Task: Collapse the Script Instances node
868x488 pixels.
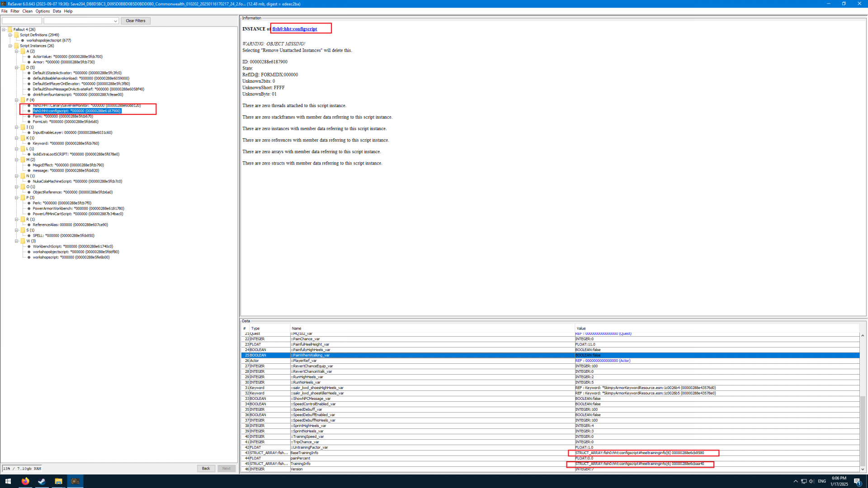Action: [10, 46]
